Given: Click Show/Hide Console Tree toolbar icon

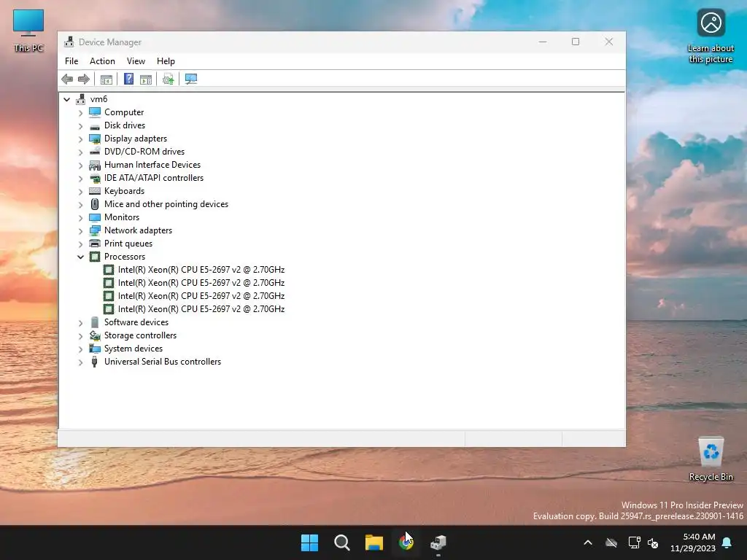Looking at the screenshot, I should [107, 79].
